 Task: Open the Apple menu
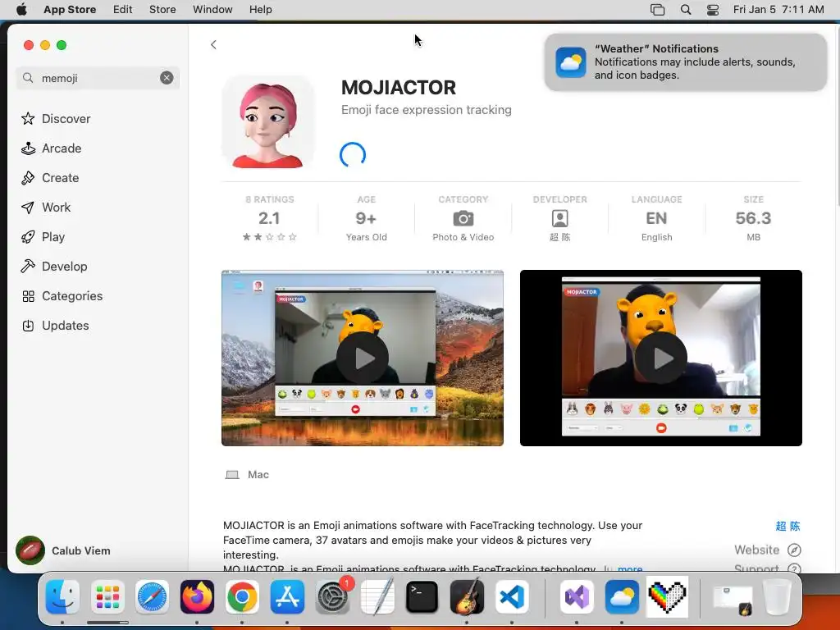pos(21,10)
